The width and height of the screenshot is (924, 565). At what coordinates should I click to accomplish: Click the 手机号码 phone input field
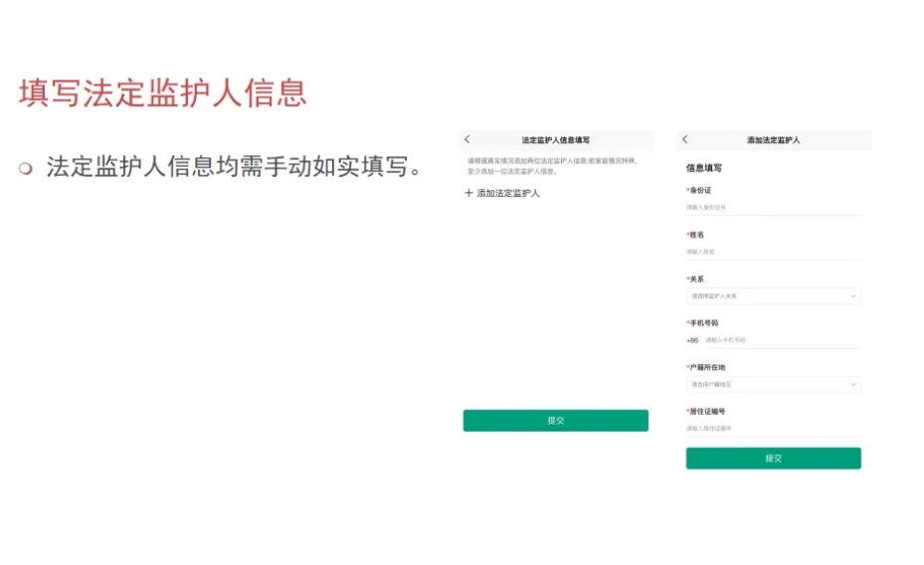[781, 340]
